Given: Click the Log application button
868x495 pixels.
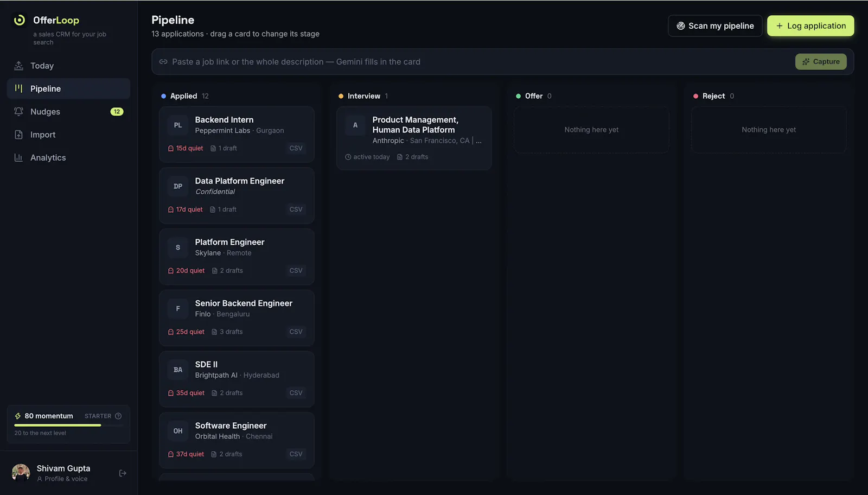Looking at the screenshot, I should point(810,26).
